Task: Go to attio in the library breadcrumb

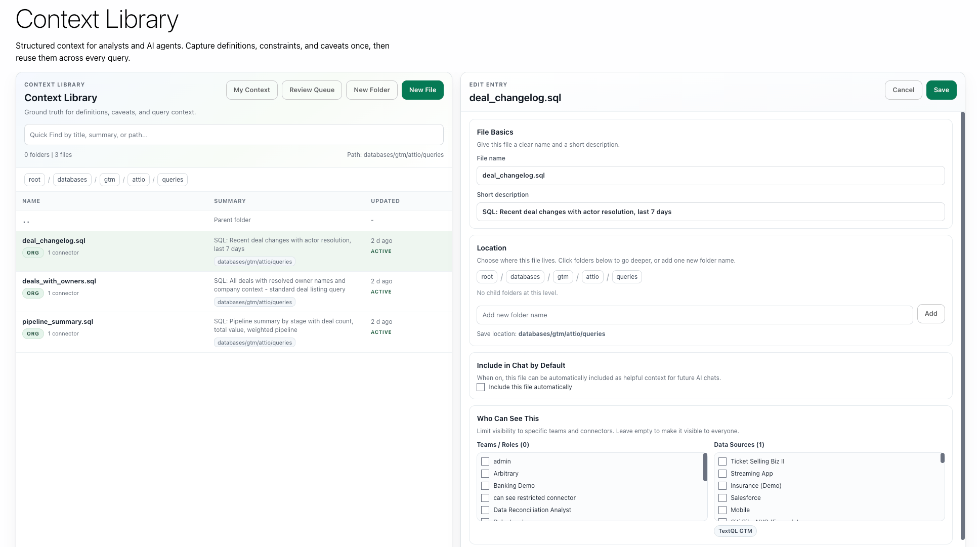Action: pyautogui.click(x=139, y=180)
